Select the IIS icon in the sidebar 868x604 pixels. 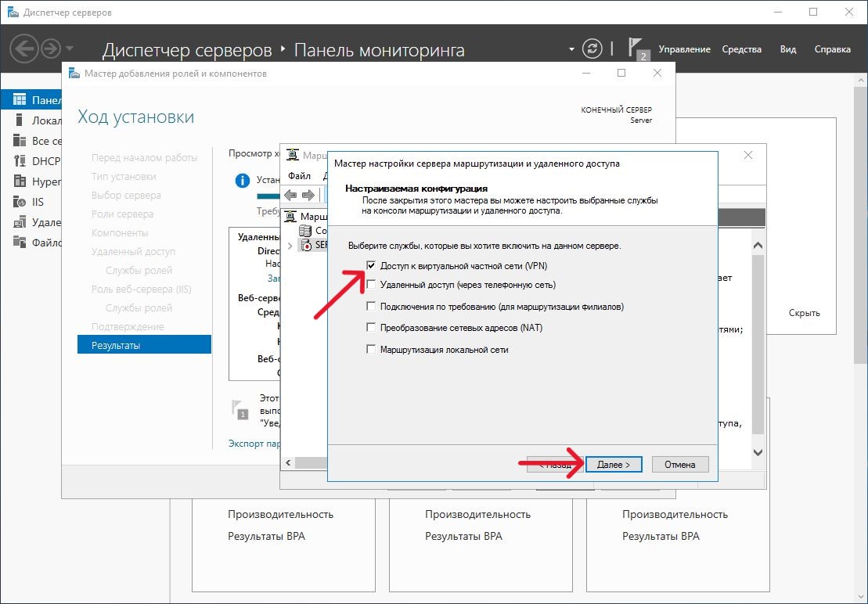(x=20, y=202)
